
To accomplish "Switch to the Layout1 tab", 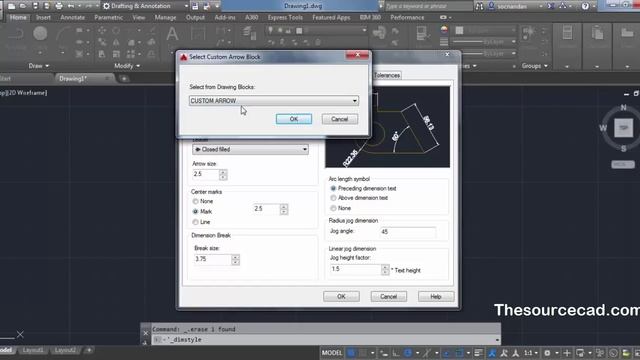I will pyautogui.click(x=33, y=350).
